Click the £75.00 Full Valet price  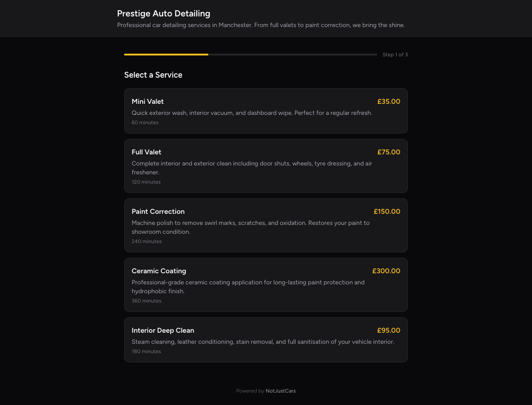point(389,152)
